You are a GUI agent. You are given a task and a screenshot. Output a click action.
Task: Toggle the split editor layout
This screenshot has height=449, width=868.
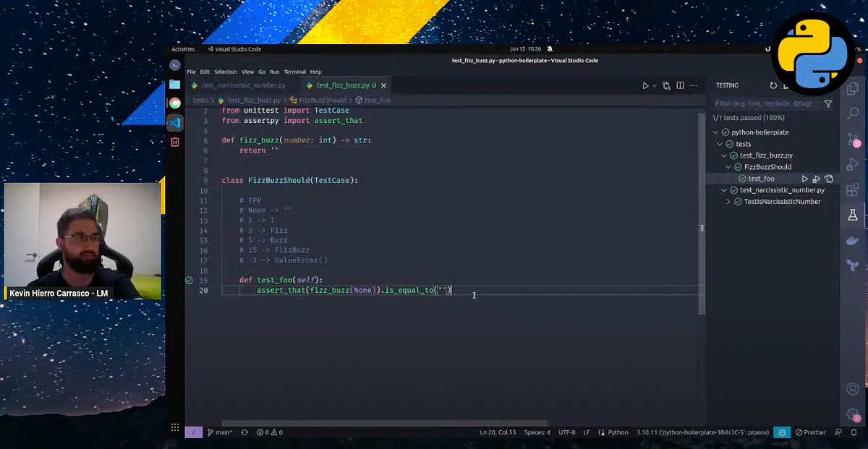click(680, 85)
